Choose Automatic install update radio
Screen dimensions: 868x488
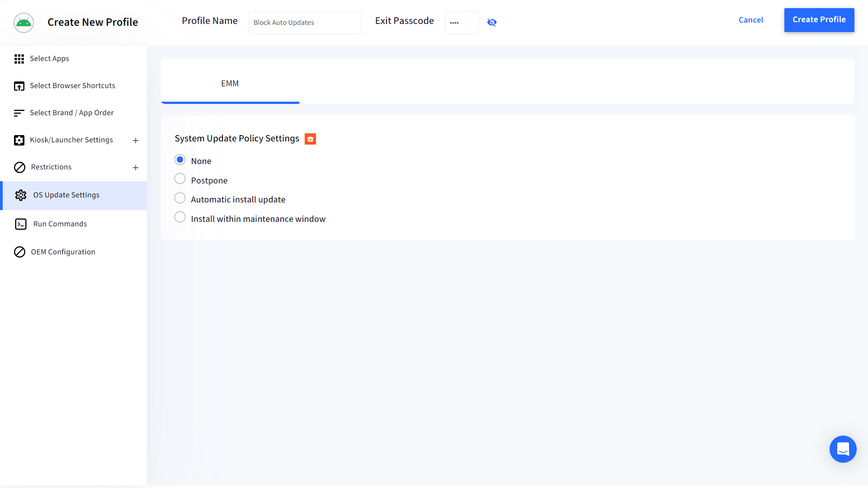coord(180,198)
